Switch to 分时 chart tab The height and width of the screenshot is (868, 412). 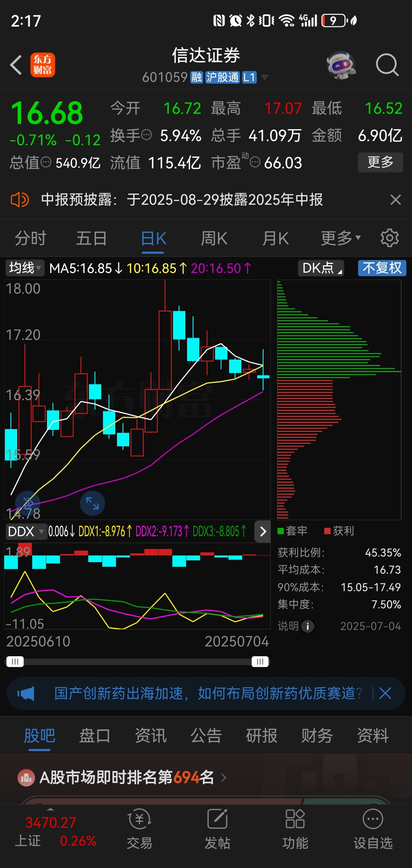30,239
